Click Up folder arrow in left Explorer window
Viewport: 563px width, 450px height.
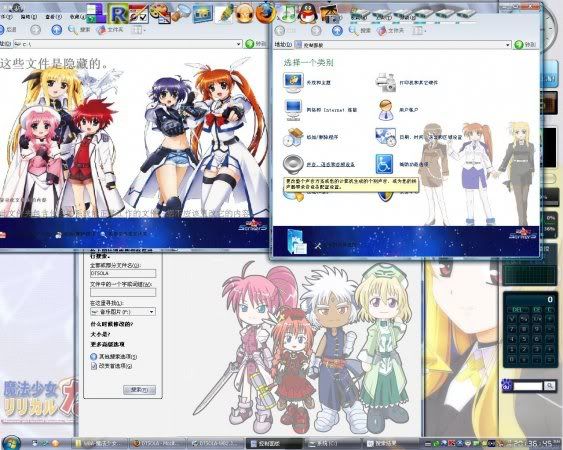56,30
